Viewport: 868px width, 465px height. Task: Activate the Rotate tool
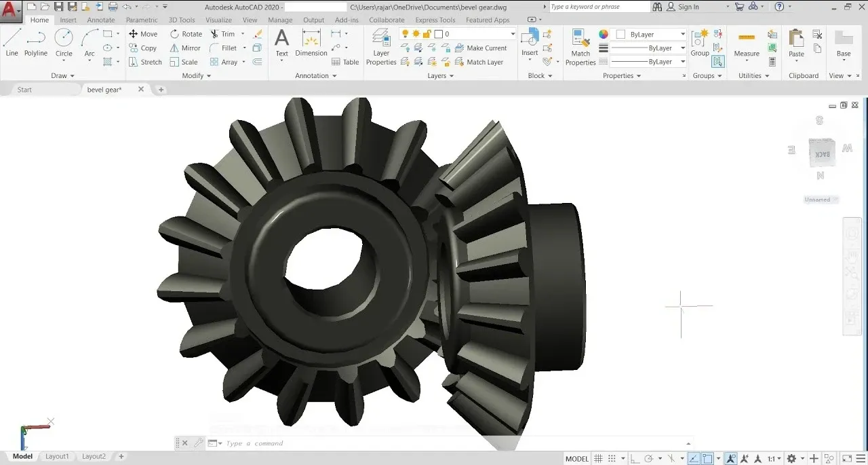coord(185,33)
